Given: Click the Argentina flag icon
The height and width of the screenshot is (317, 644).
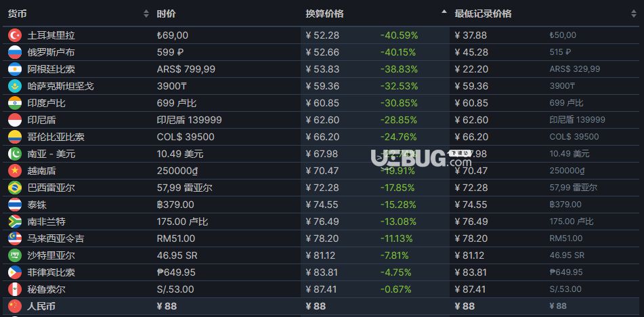Looking at the screenshot, I should [x=15, y=69].
